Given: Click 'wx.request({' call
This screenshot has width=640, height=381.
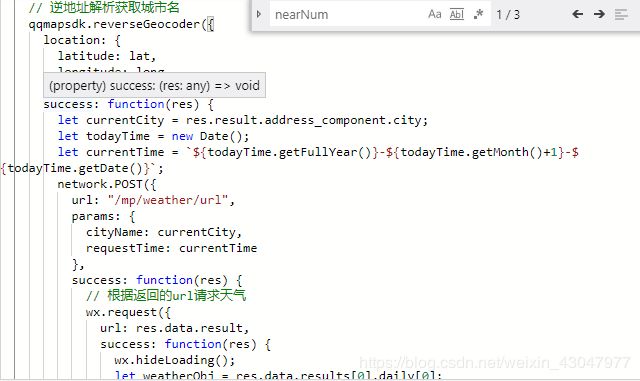Looking at the screenshot, I should (x=128, y=312).
